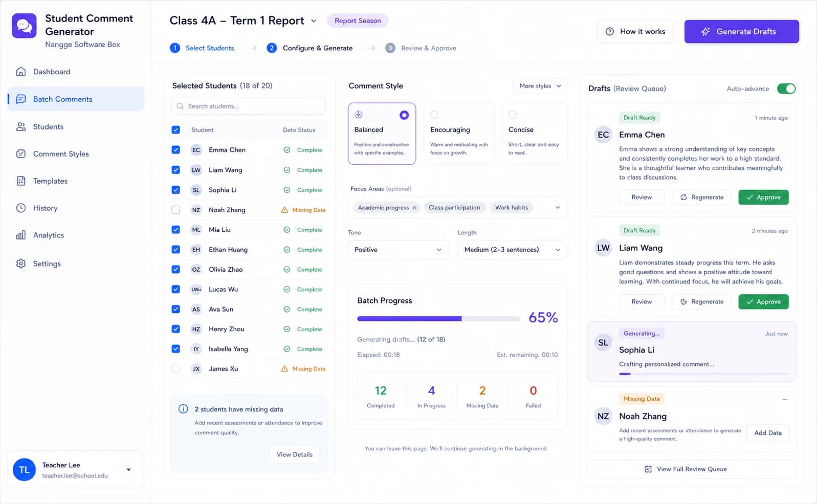Image resolution: width=817 pixels, height=504 pixels.
Task: Click the Analytics bar chart icon
Action: tap(21, 235)
